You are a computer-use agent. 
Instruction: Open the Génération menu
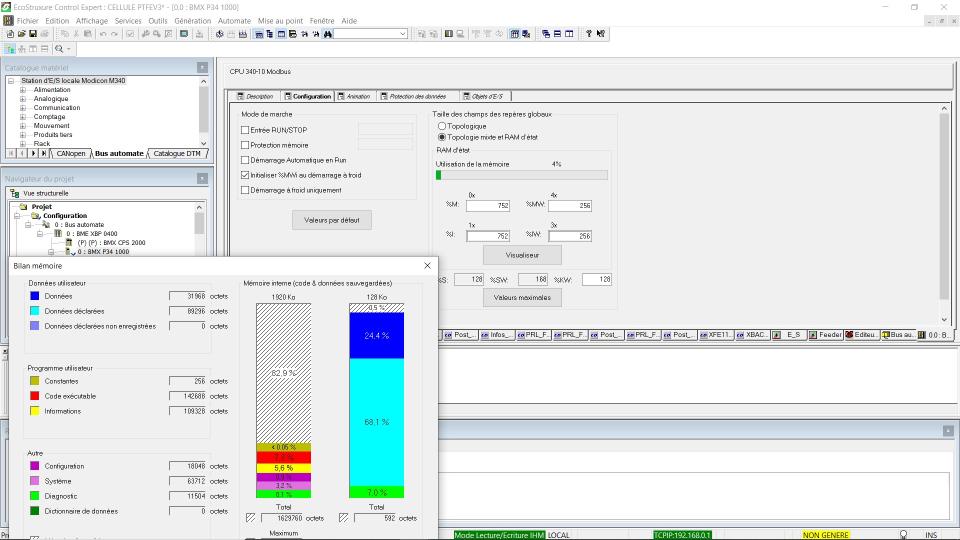[192, 20]
